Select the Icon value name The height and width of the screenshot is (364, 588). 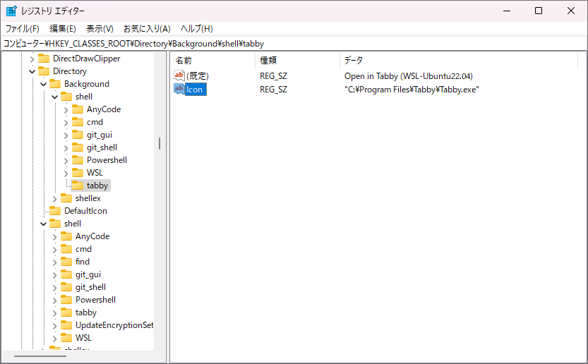click(x=195, y=89)
